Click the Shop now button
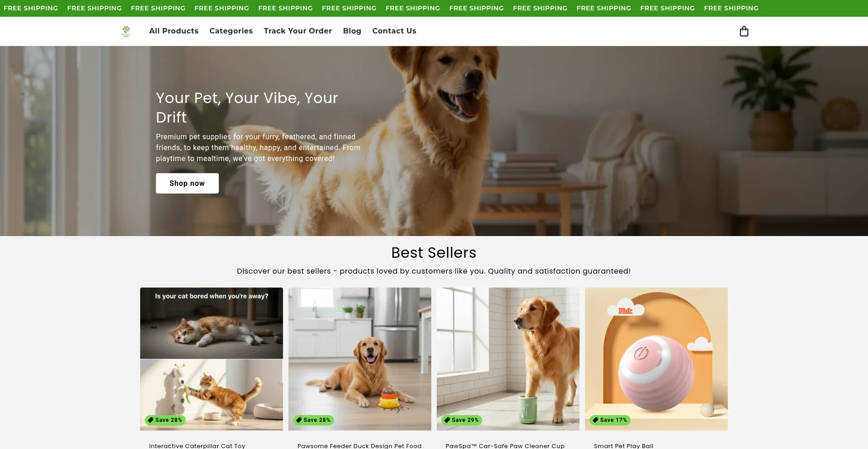Screen dimensions: 868x449 [187, 183]
